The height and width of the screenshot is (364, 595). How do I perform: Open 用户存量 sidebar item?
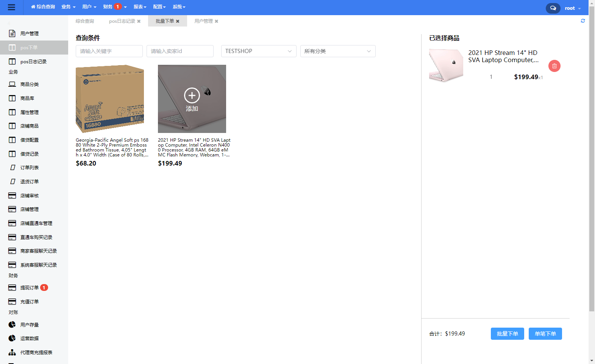34,325
